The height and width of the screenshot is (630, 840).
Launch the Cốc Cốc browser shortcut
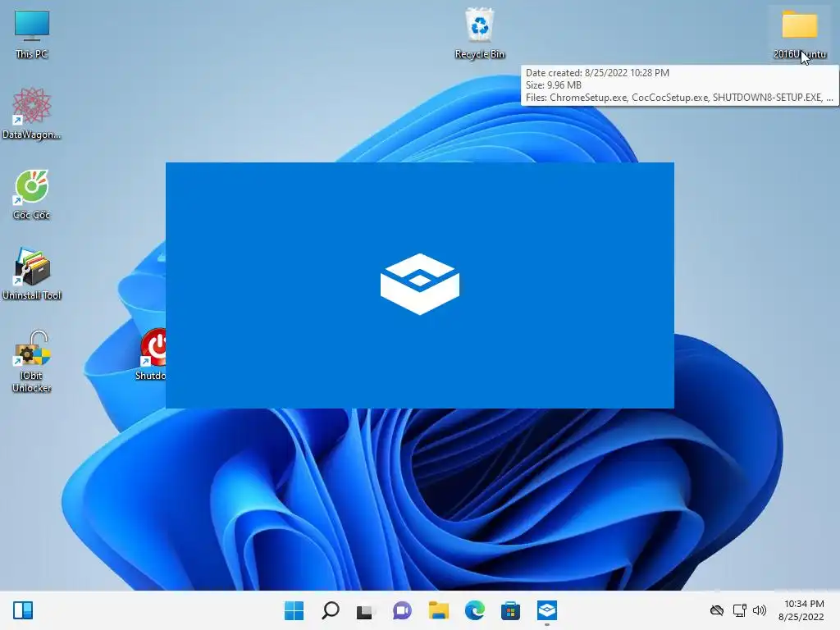tap(32, 194)
